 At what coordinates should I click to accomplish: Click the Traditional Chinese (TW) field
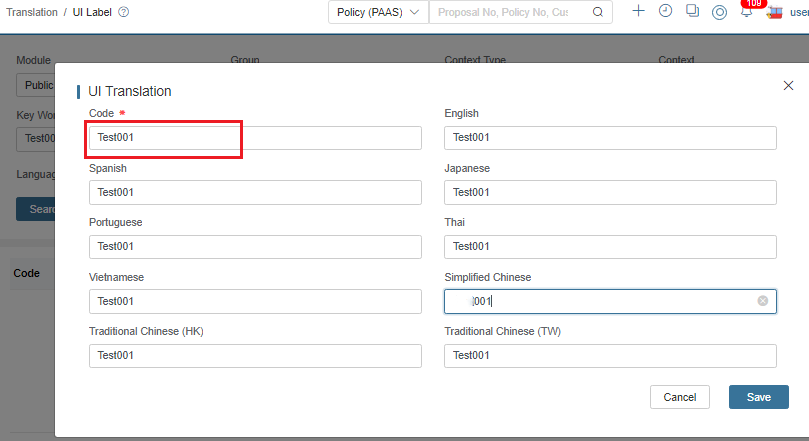coord(610,356)
